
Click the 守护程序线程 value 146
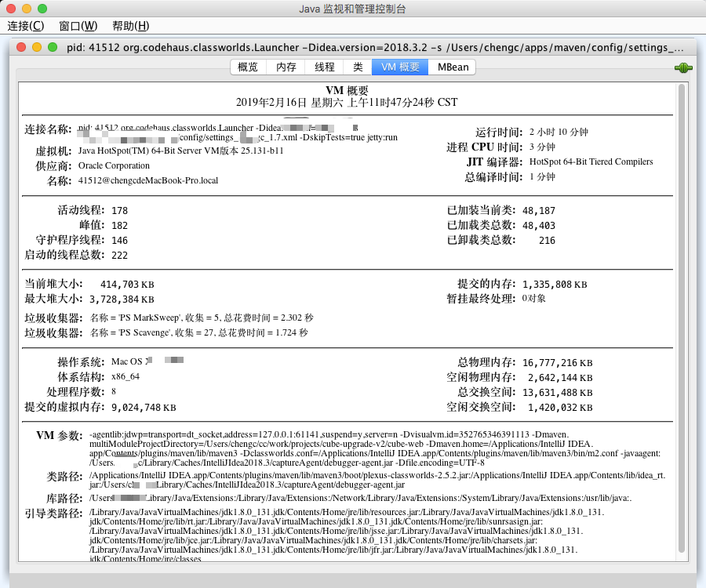pos(120,240)
